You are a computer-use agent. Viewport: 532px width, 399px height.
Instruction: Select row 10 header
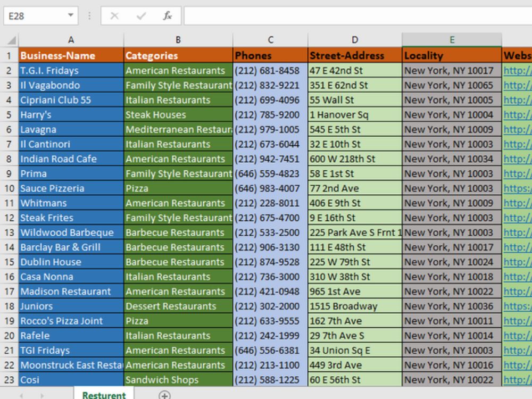pos(9,188)
